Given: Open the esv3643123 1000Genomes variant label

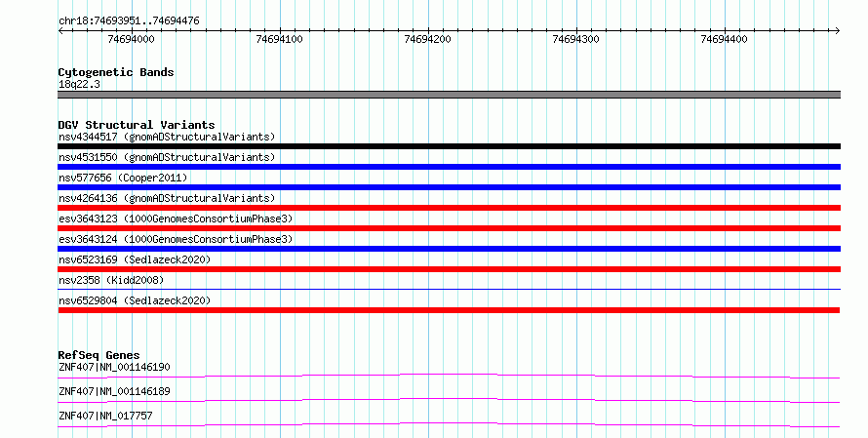Looking at the screenshot, I should click(x=176, y=219).
